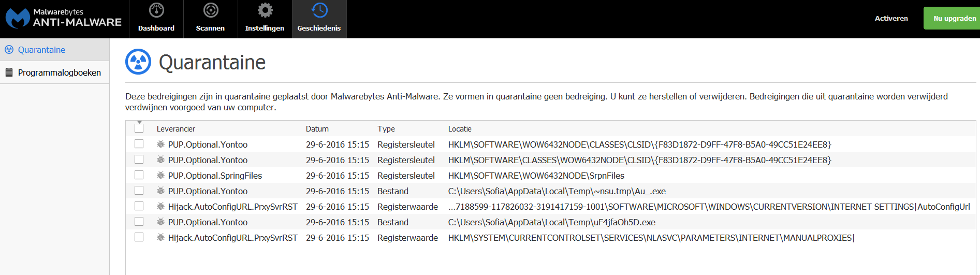
Task: Select the uF4jfaOh5D.exe location entry
Action: click(551, 222)
